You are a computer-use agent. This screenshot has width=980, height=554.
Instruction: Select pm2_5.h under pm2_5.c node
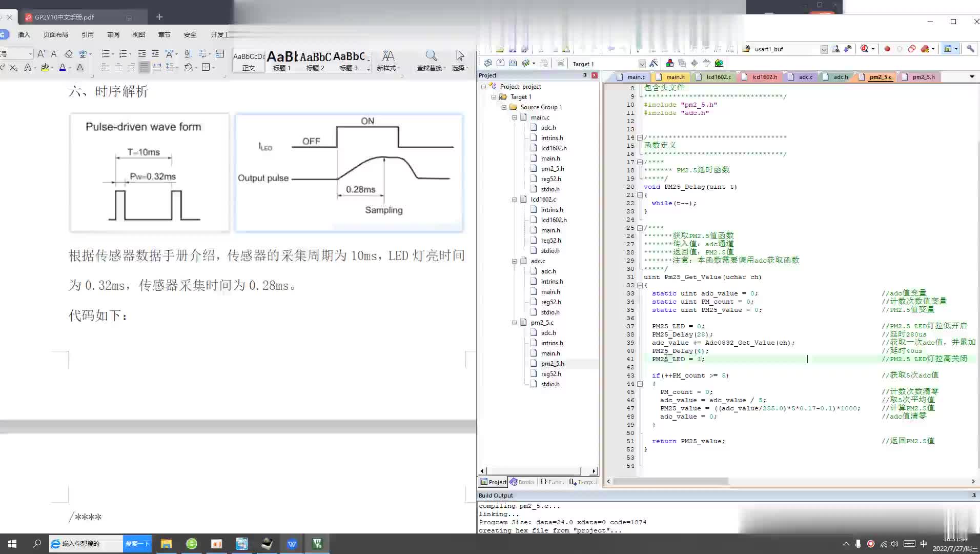pos(553,364)
